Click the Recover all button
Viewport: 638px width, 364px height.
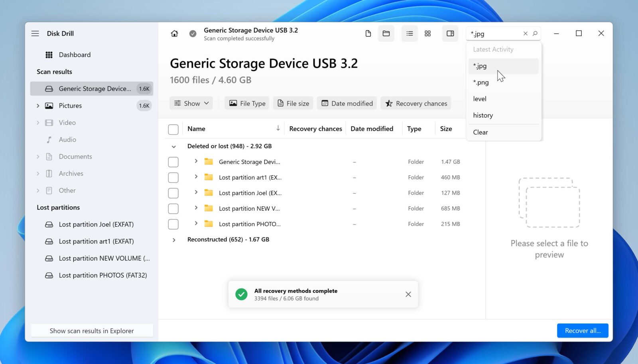tap(582, 331)
